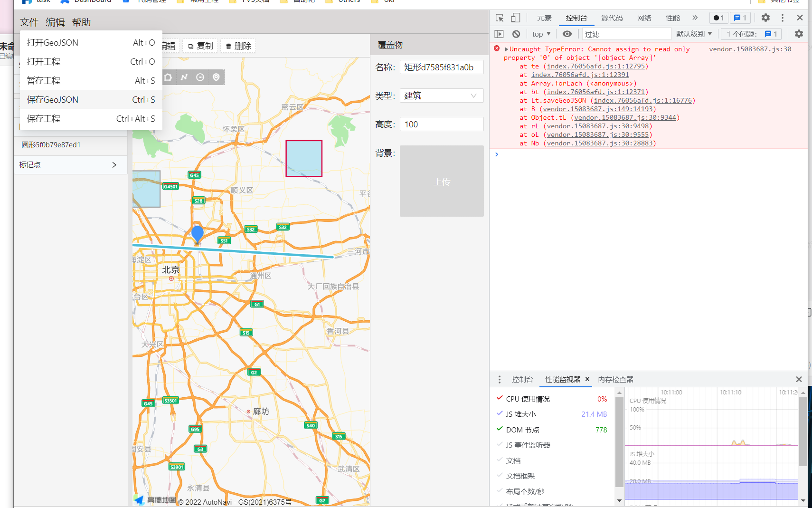This screenshot has height=508, width=812.
Task: Click the 删除 delete button
Action: pos(238,46)
